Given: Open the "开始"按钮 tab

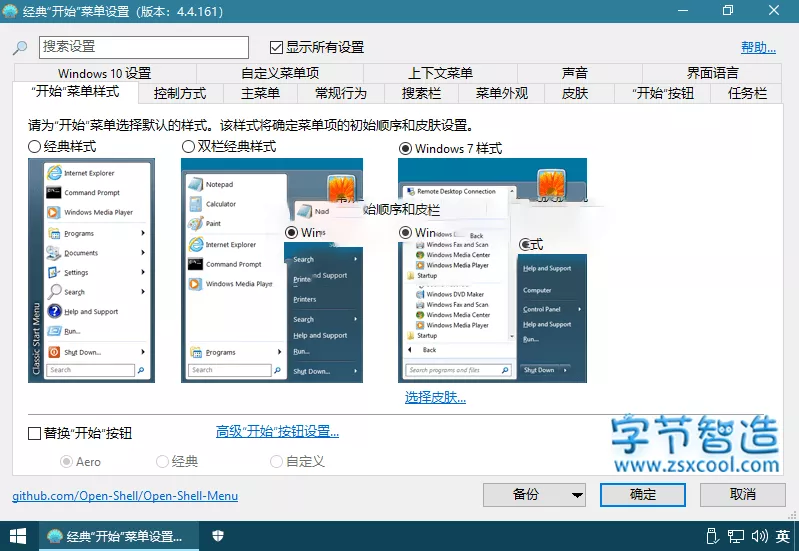Looking at the screenshot, I should pos(663,93).
